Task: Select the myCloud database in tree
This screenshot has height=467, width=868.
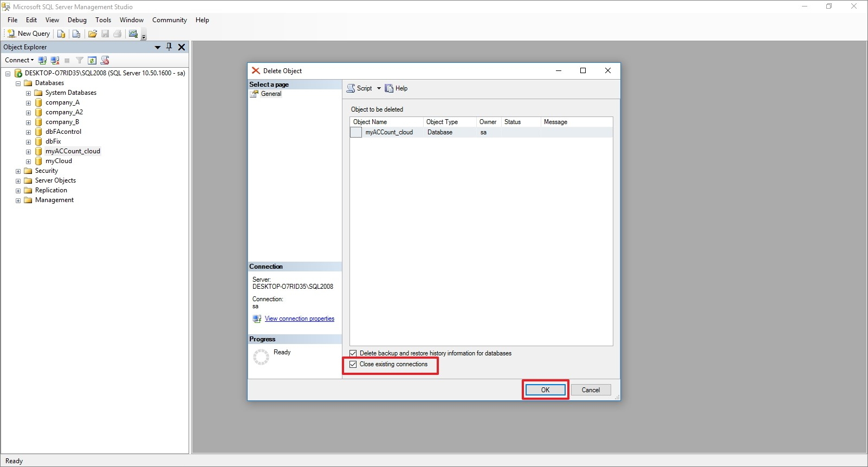Action: [59, 161]
